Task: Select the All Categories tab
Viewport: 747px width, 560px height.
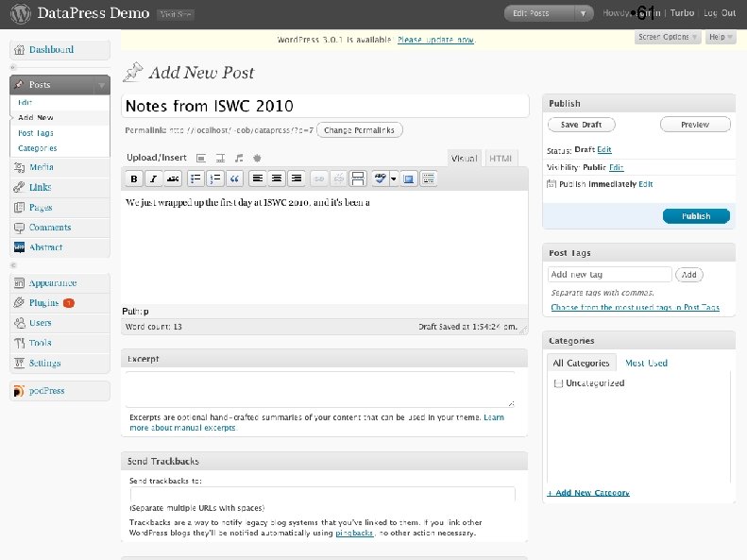Action: (x=581, y=364)
